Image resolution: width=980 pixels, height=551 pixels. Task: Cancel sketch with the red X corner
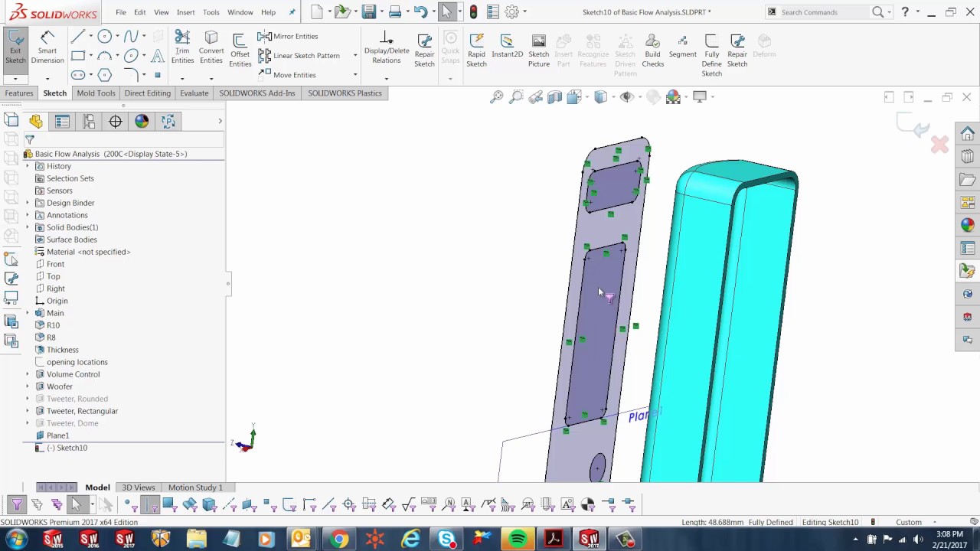click(x=939, y=144)
